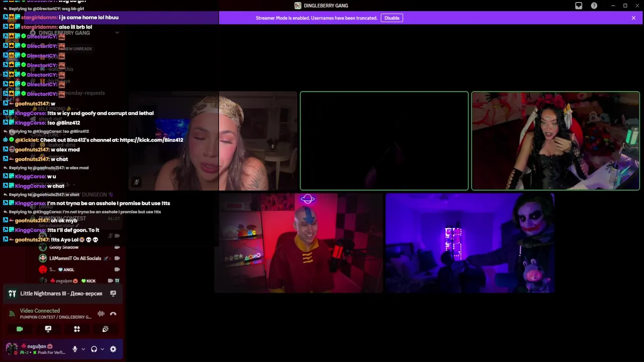
Task: Open the Soundboard button
Action: [106, 329]
